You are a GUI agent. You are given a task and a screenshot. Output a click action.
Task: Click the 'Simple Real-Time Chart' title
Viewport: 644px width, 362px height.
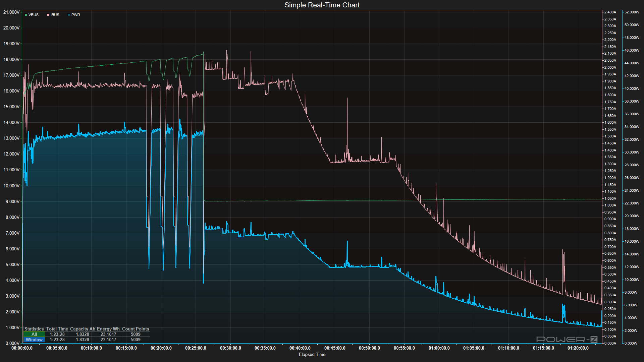click(x=322, y=5)
